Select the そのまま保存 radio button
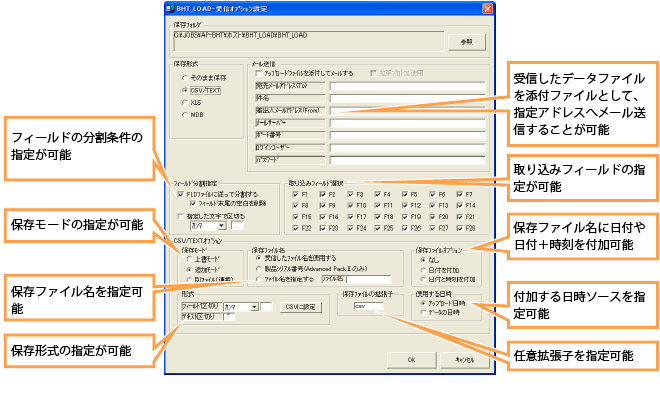This screenshot has height=397, width=660. click(185, 78)
